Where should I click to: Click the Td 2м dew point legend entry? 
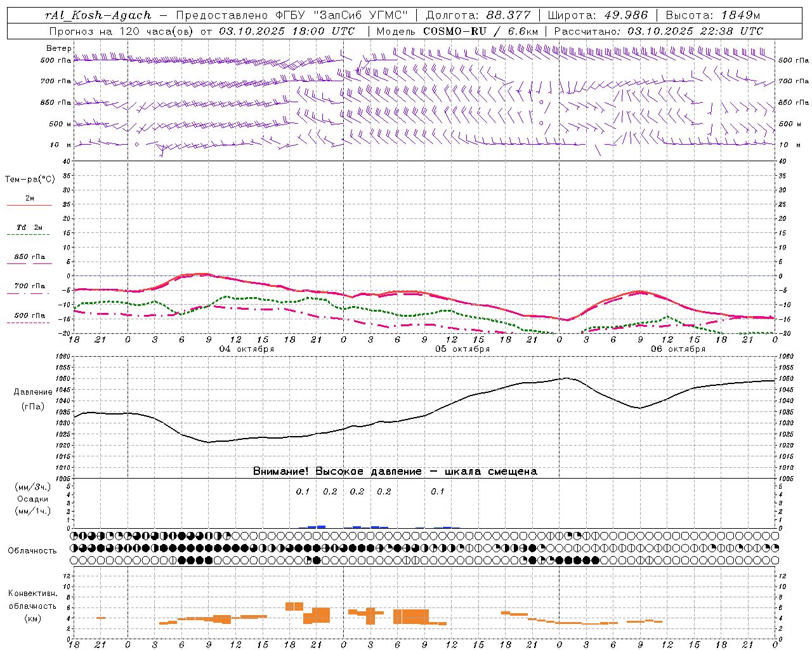29,227
